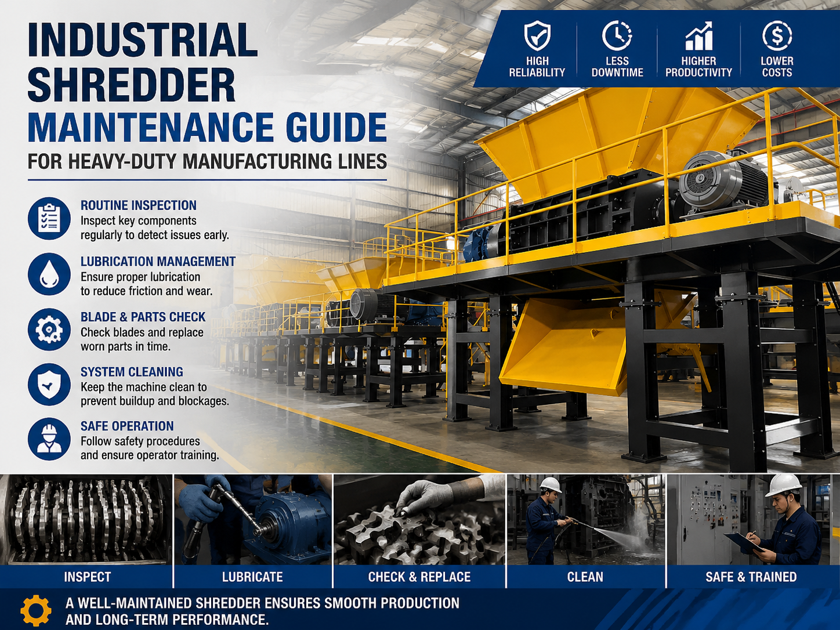Screen dimensions: 840x630
Task: Click the SYSTEM CLEANING heading
Action: (132, 372)
